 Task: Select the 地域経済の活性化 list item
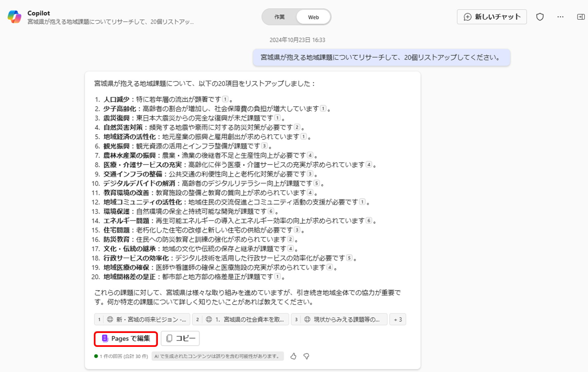203,137
